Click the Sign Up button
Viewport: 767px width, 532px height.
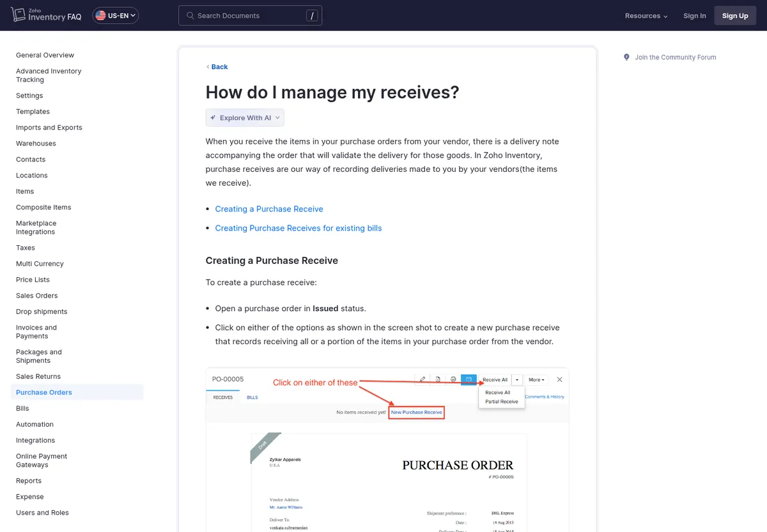[x=735, y=15]
